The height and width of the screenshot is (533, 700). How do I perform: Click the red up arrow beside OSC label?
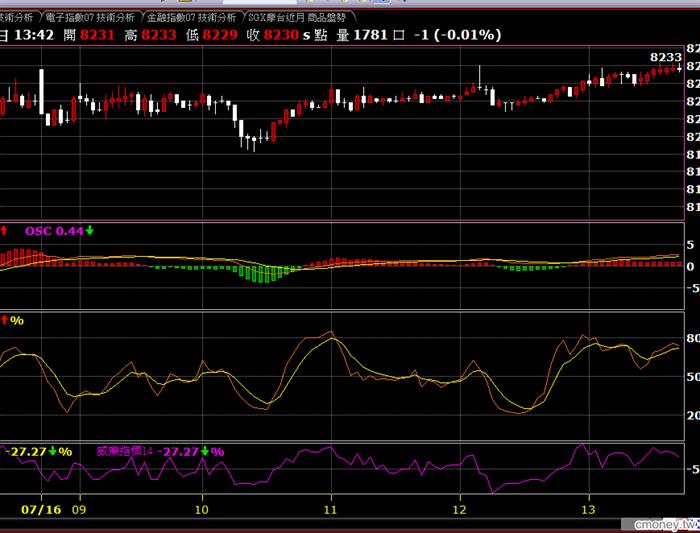click(4, 230)
